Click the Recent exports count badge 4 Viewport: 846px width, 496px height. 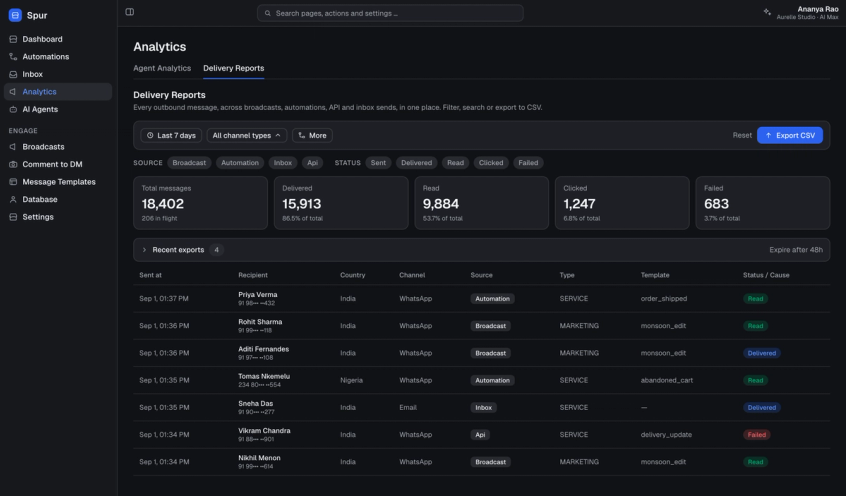(x=216, y=250)
